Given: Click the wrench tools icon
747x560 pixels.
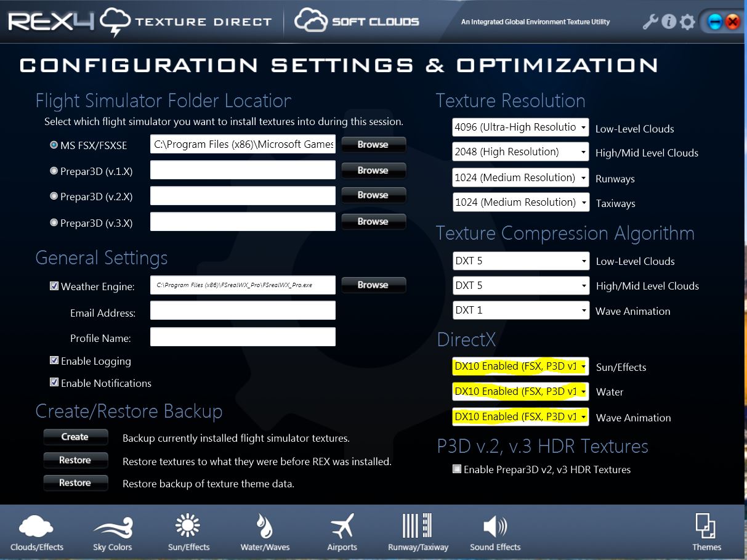Looking at the screenshot, I should (x=650, y=22).
